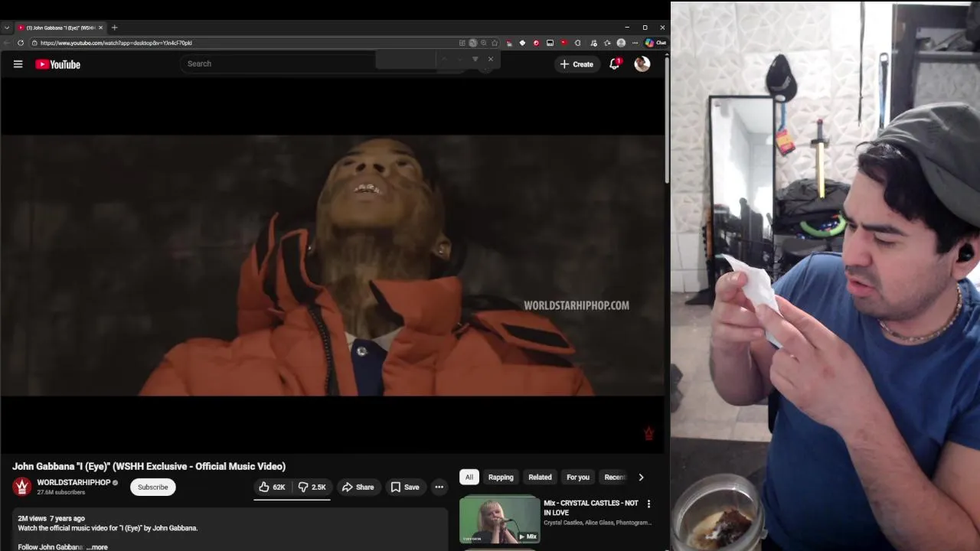Open the Crystal Castles mix thumbnail
Screen dimensions: 980x551
[499, 519]
